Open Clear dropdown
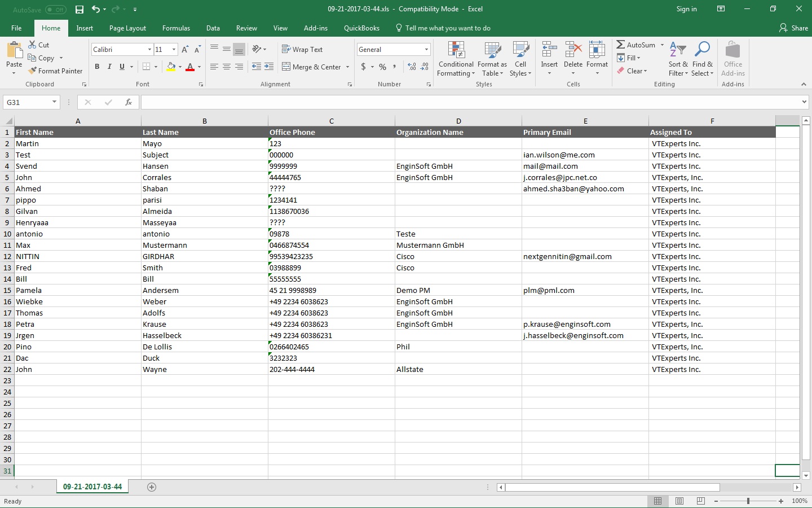Viewport: 812px width, 508px height. (x=632, y=71)
